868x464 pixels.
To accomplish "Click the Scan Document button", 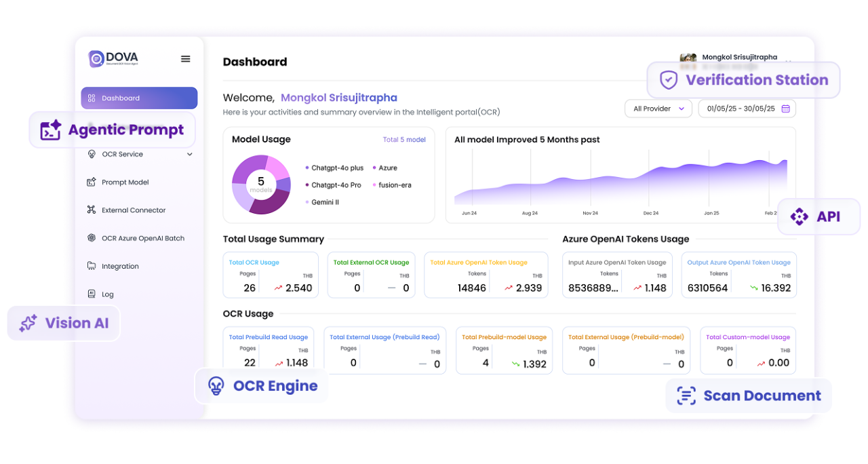I will [749, 395].
